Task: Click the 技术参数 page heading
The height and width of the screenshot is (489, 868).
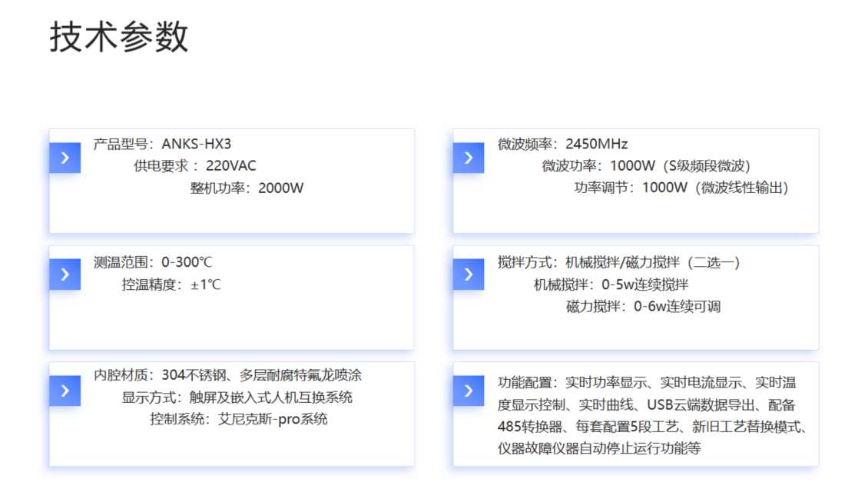Action: tap(119, 37)
